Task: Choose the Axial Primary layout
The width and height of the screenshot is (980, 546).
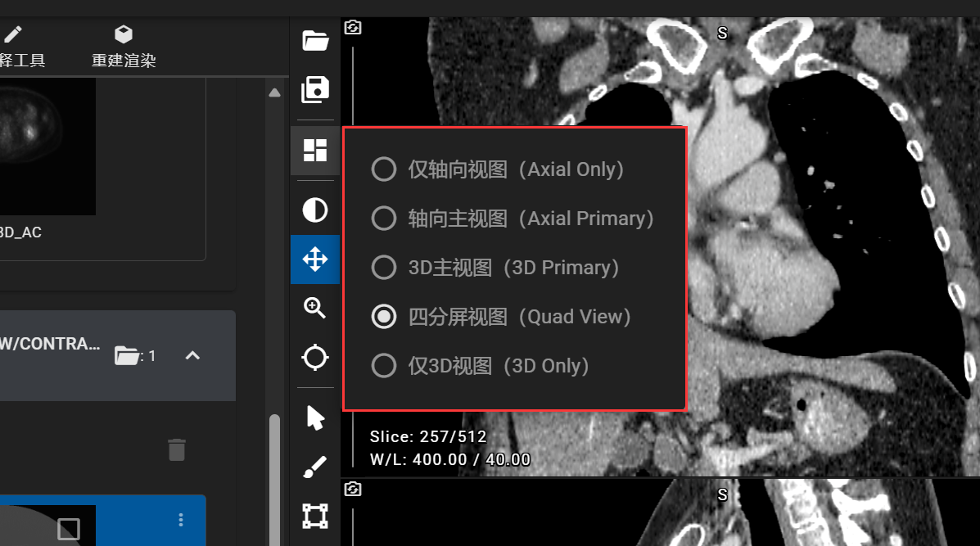Action: (513, 219)
